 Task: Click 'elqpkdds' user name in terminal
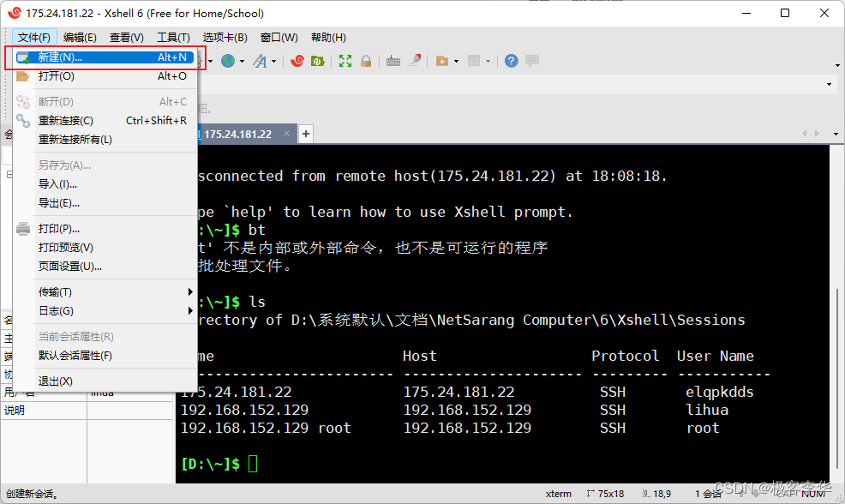[719, 392]
